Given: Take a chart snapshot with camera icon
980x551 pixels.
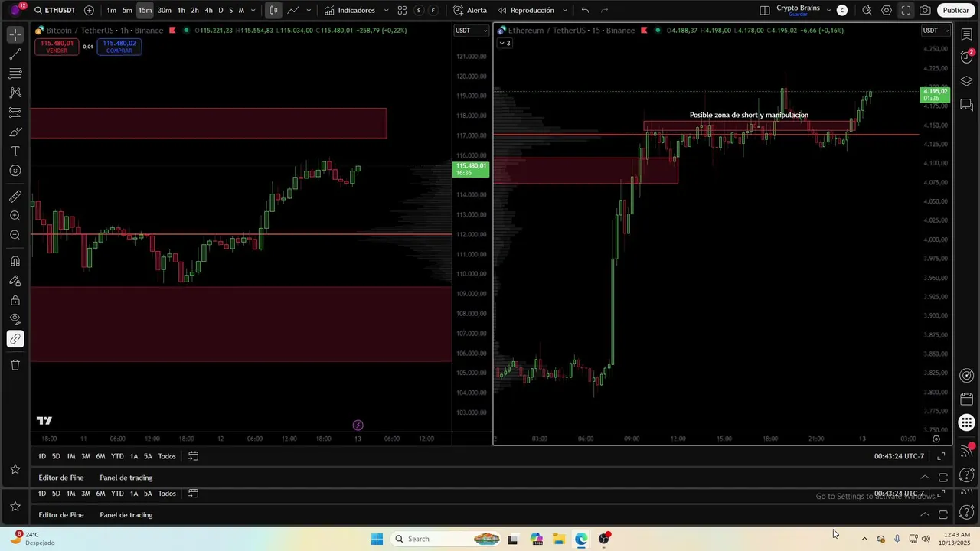Looking at the screenshot, I should pos(925,10).
